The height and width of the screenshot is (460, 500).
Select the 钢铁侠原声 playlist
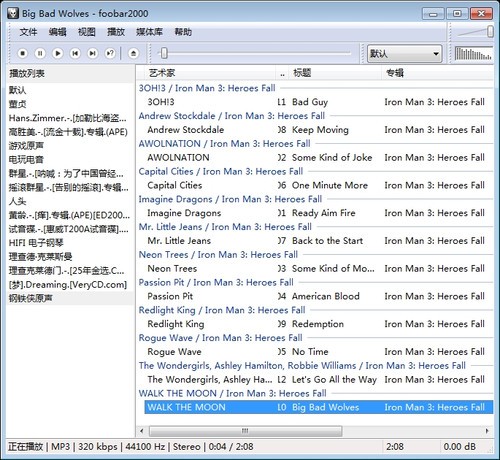(x=70, y=298)
